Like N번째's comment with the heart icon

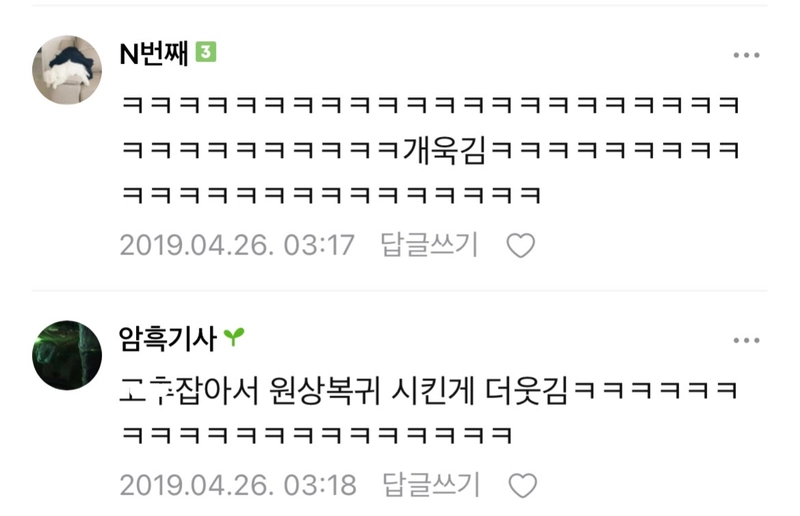point(520,245)
